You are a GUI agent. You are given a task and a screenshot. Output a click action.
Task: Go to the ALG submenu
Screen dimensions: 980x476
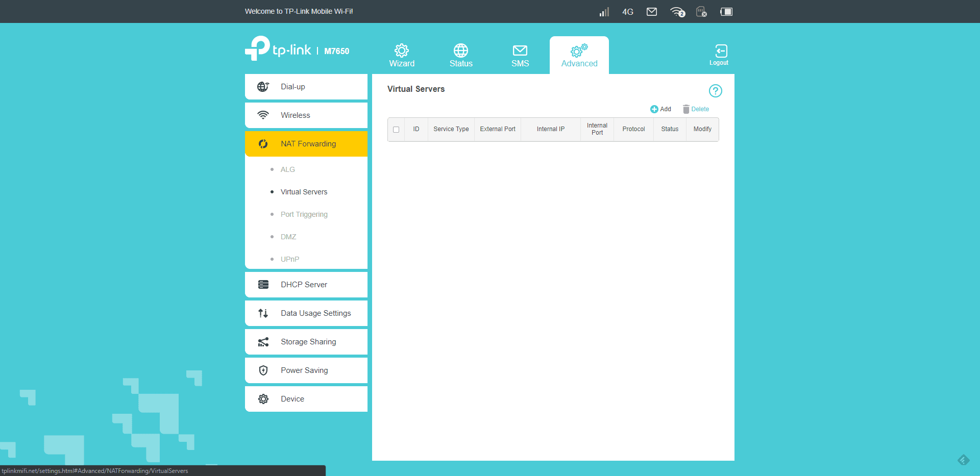(x=288, y=169)
